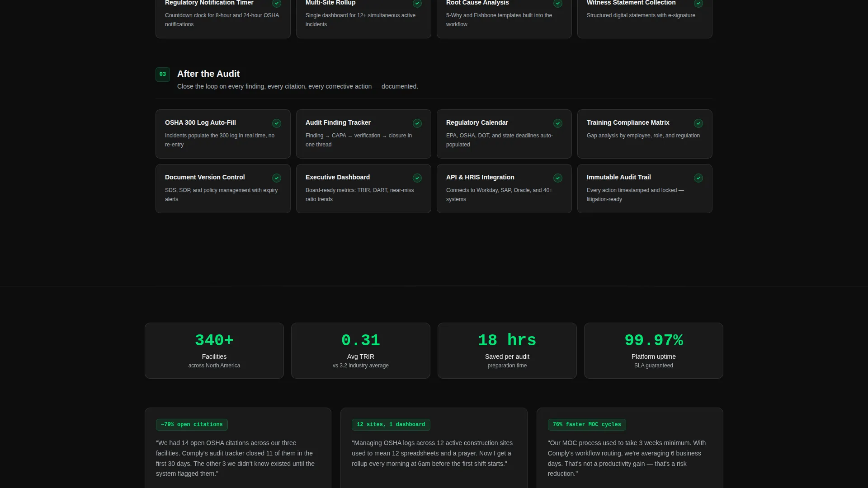
Task: Click "Single dashboard for 12+ simultaneous" description
Action: 361,20
